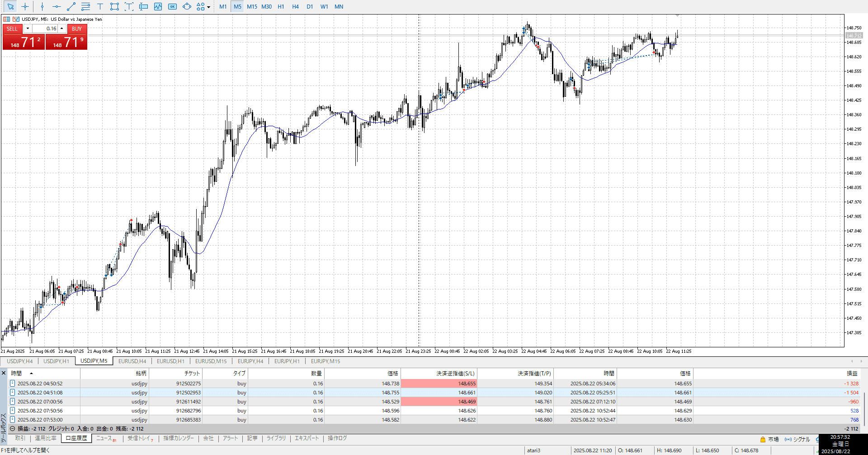Choose the horizontal line tool
Image resolution: width=868 pixels, height=455 pixels.
[x=57, y=6]
